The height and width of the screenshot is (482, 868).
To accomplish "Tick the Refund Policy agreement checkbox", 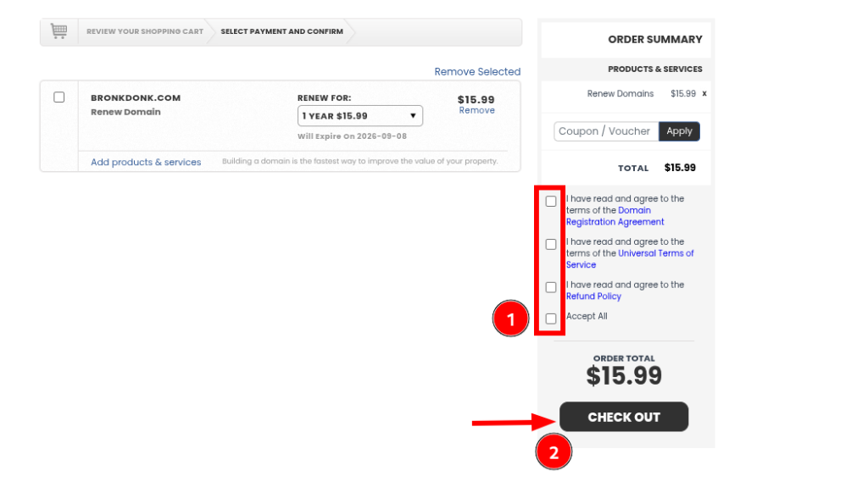I will [551, 287].
